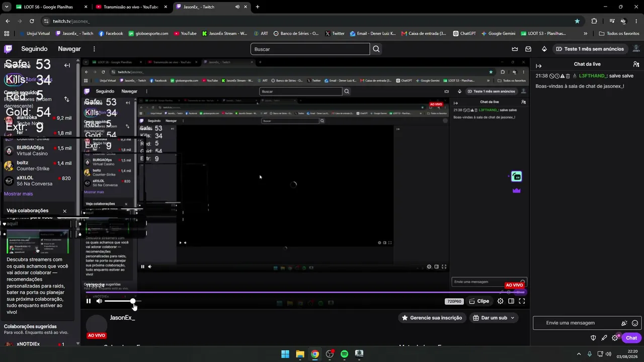The height and width of the screenshot is (362, 644).
Task: Bookmark star in address bar
Action: (x=577, y=21)
